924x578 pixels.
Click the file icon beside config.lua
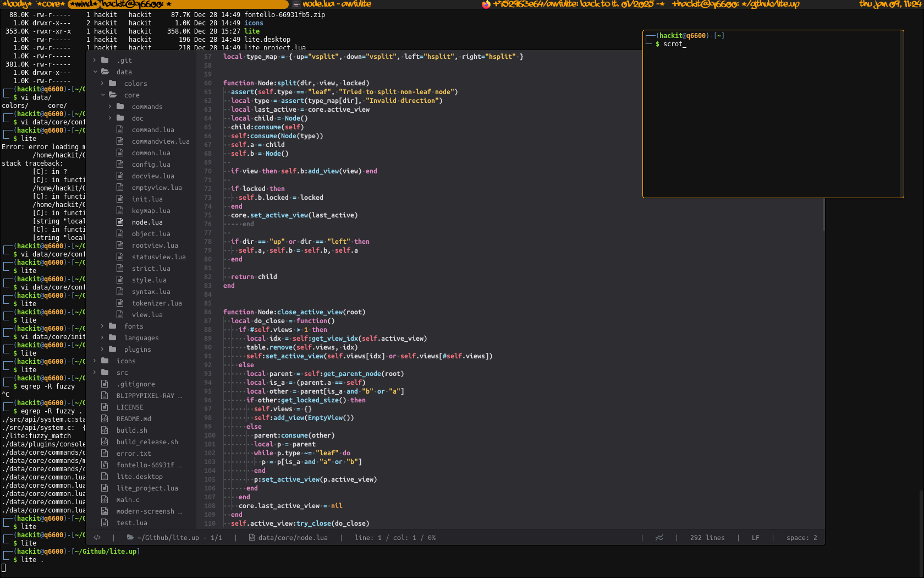120,165
